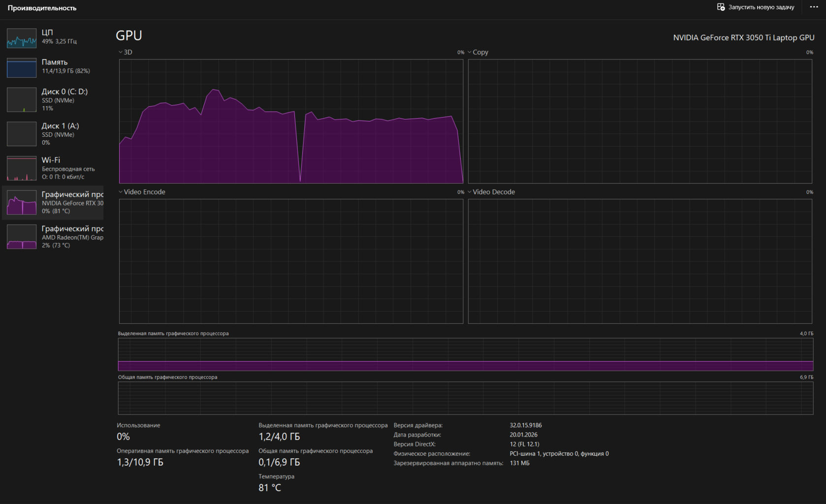Click the large GPU heading
The image size is (826, 504).
point(129,35)
